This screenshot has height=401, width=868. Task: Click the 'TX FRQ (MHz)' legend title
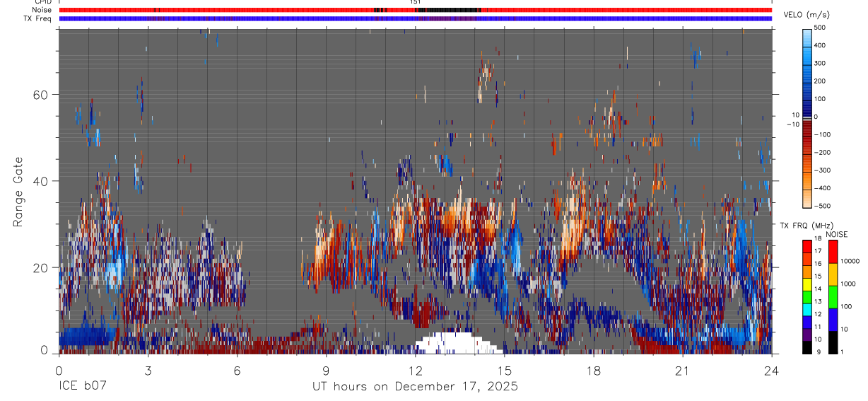[x=808, y=225]
